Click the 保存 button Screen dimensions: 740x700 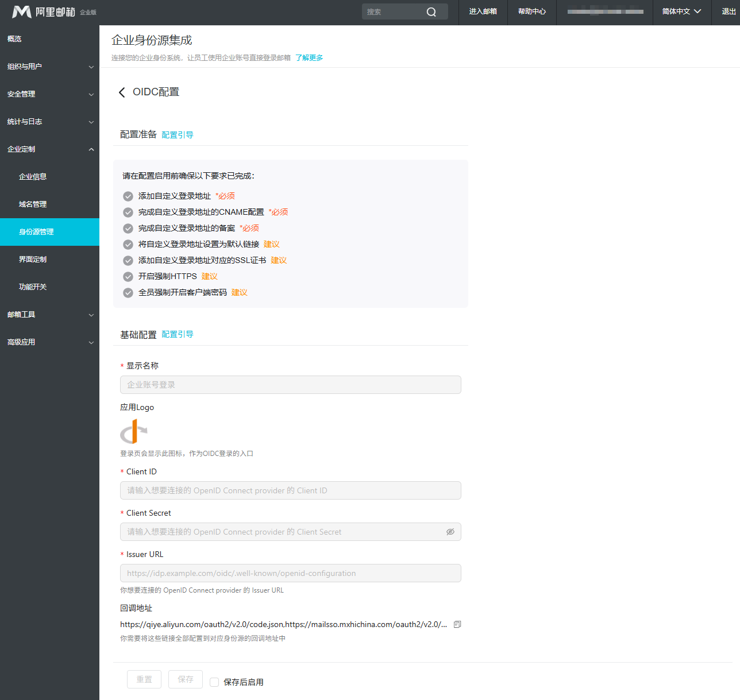pos(186,679)
